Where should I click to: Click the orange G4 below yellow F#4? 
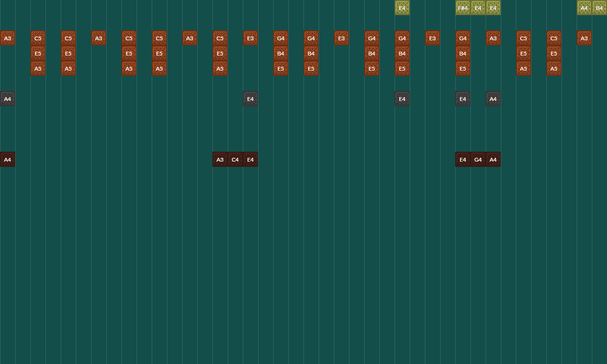463,38
